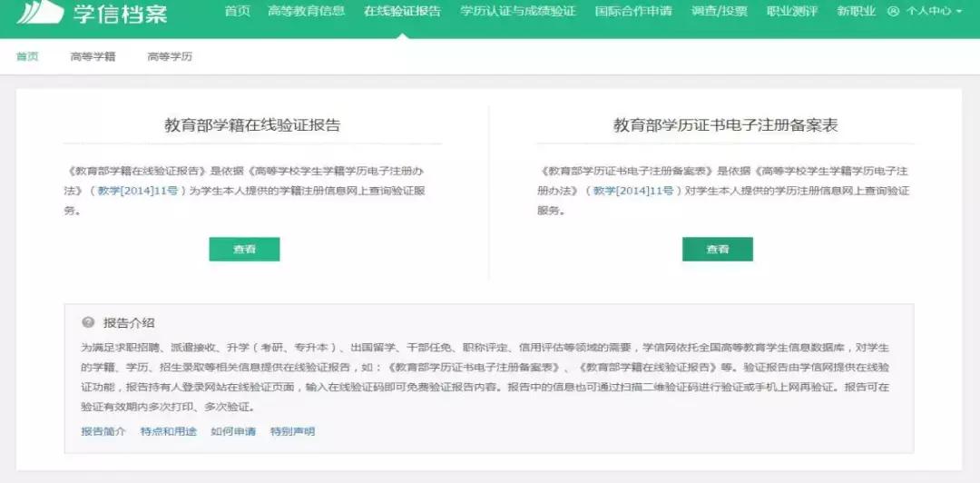Switch to the 高等学籍 sub-navigation tab
The image size is (980, 483).
93,57
